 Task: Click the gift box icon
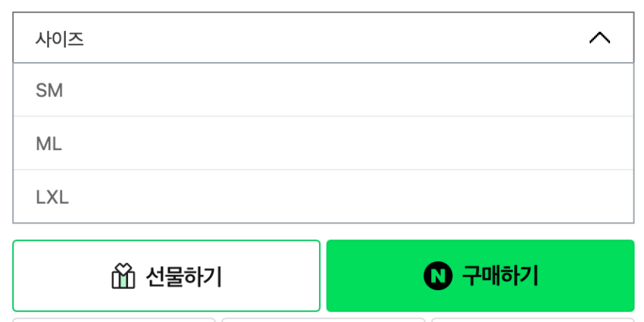[x=123, y=277]
